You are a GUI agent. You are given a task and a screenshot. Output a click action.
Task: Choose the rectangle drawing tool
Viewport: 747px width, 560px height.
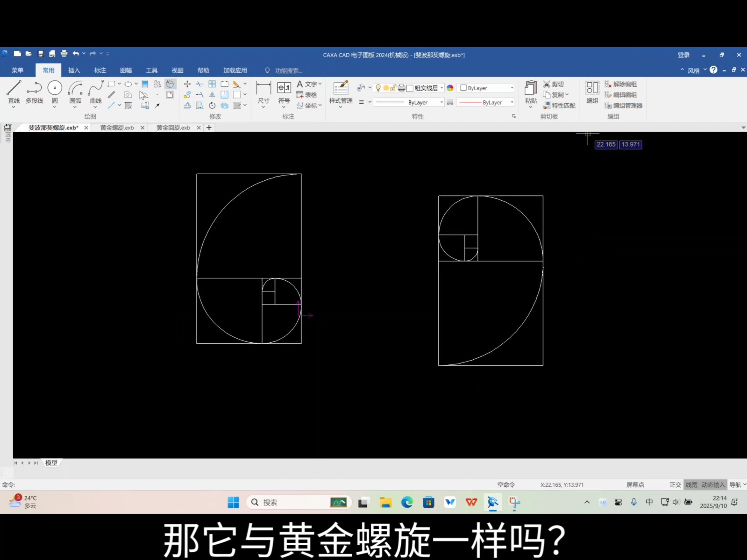click(111, 84)
